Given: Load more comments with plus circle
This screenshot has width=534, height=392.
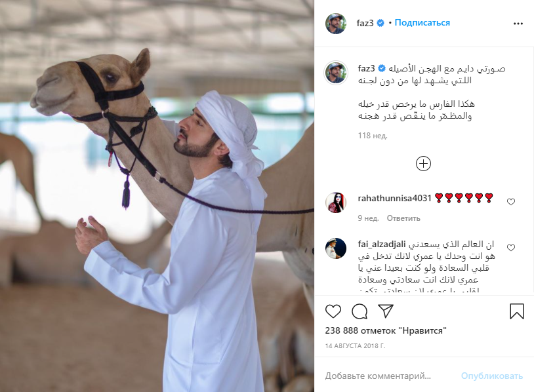Looking at the screenshot, I should pos(423,164).
